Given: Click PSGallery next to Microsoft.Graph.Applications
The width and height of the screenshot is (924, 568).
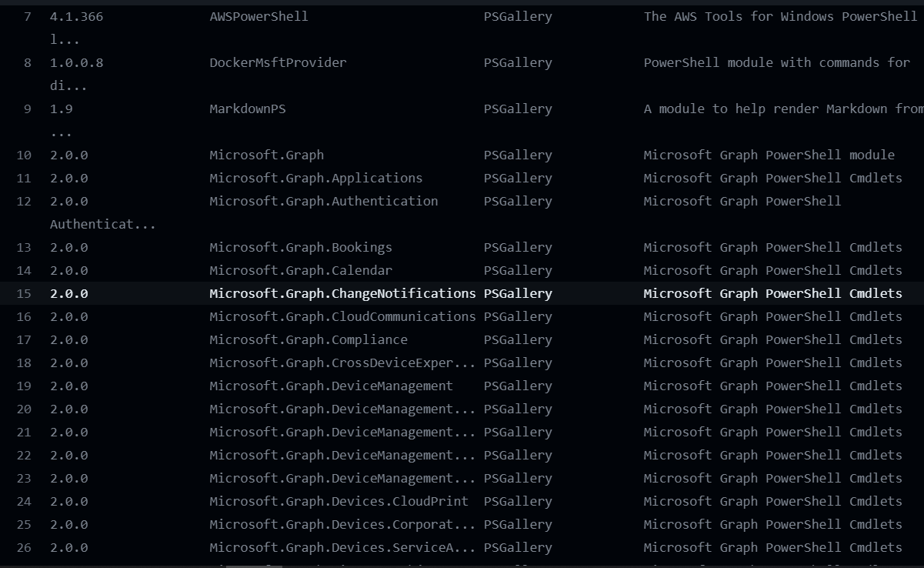Looking at the screenshot, I should click(518, 178).
